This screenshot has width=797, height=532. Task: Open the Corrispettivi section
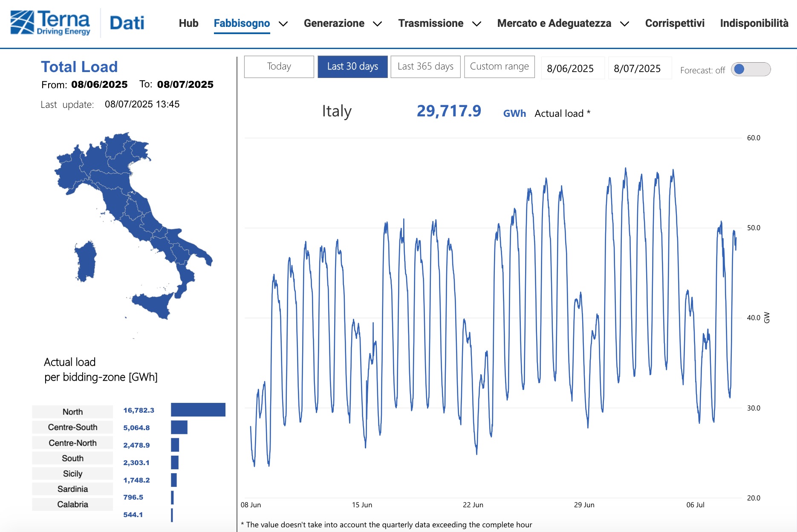tap(675, 24)
